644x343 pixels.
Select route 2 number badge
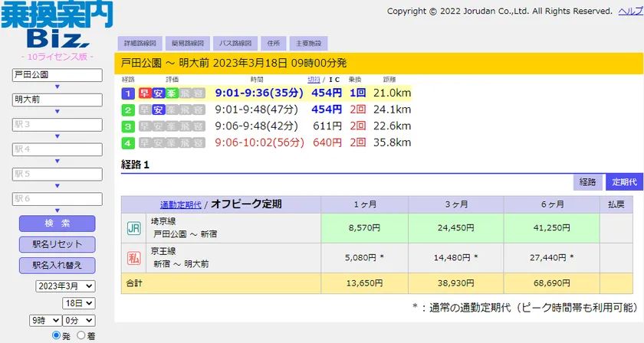click(128, 109)
